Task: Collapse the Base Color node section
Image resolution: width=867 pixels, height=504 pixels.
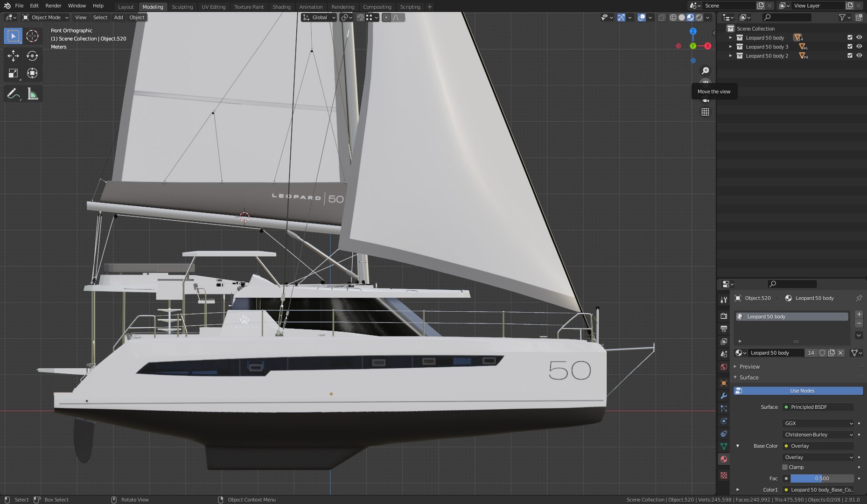Action: pyautogui.click(x=738, y=446)
